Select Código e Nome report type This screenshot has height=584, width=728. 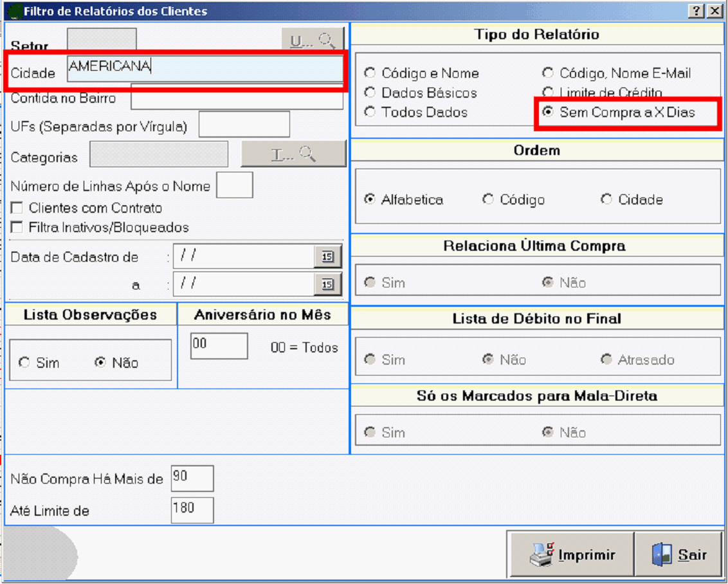click(370, 73)
